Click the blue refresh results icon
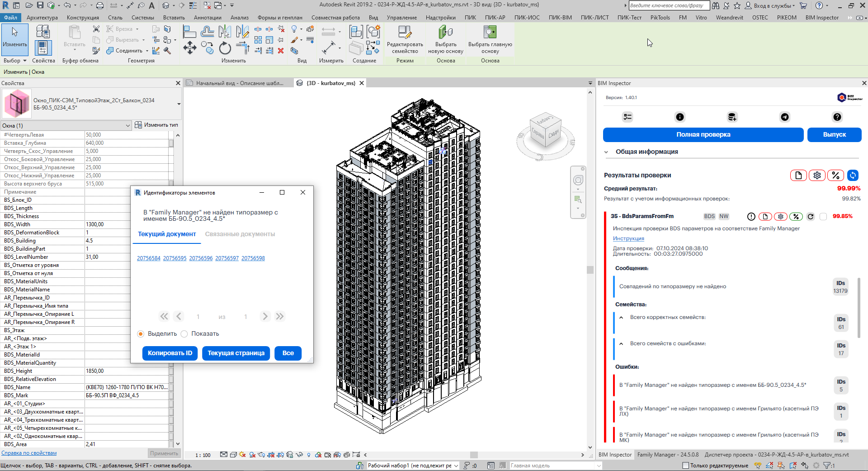The width and height of the screenshot is (868, 471). tap(853, 176)
